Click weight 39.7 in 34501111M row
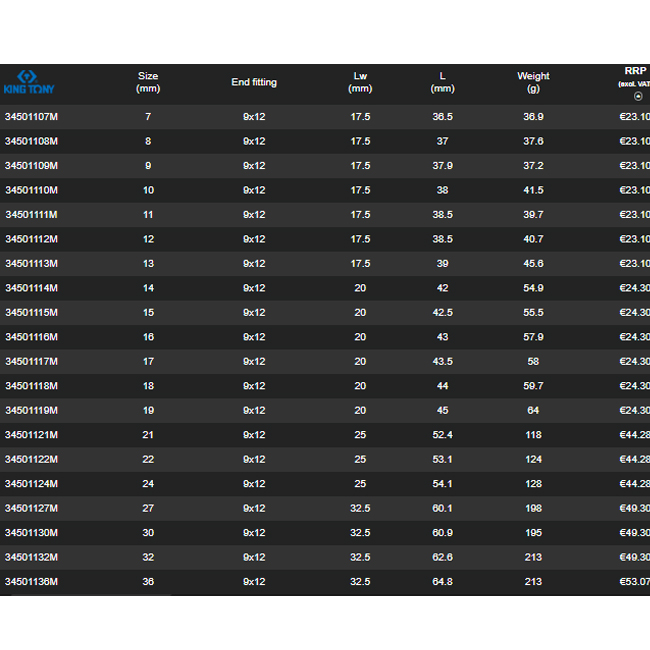 [533, 215]
